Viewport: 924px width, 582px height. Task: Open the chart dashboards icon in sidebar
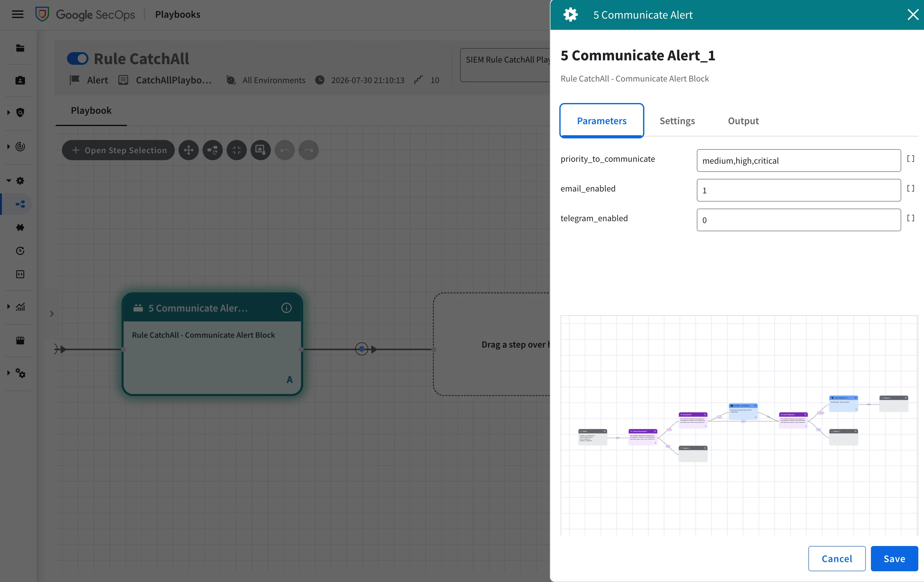pos(20,306)
